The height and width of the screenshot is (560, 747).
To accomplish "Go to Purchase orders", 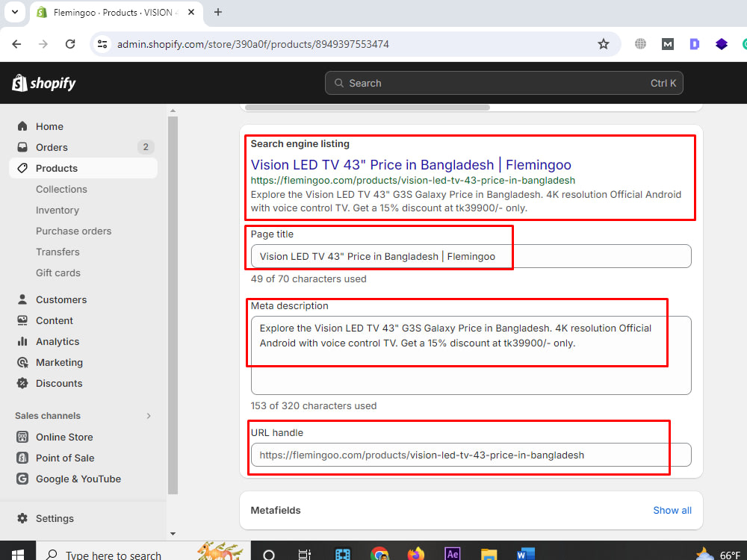I will click(x=73, y=231).
